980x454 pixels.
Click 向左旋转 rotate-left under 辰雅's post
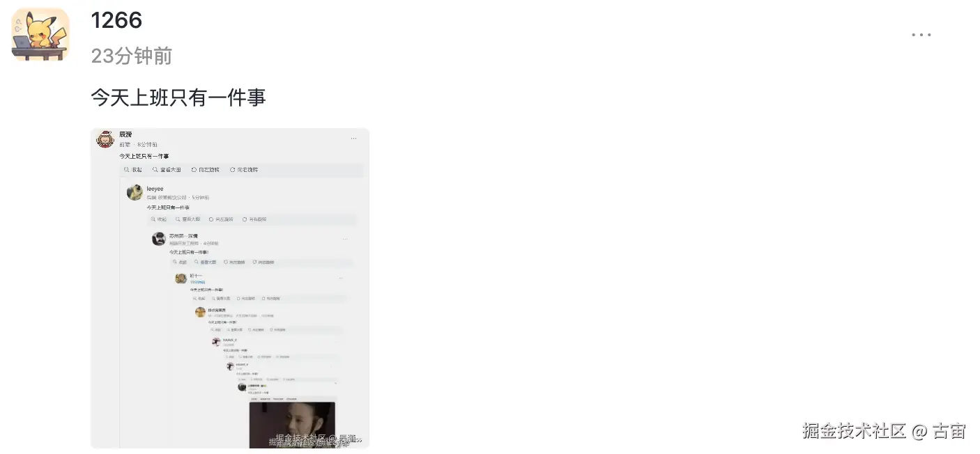tap(205, 169)
